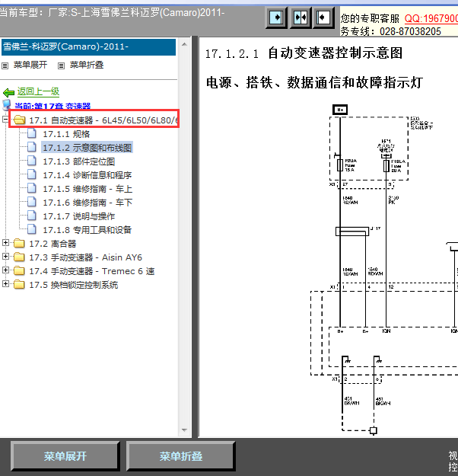Image resolution: width=458 pixels, height=476 pixels.
Task: Select the 17.1 自动变速器 6L45/6L50 folder label
Action: (x=103, y=120)
